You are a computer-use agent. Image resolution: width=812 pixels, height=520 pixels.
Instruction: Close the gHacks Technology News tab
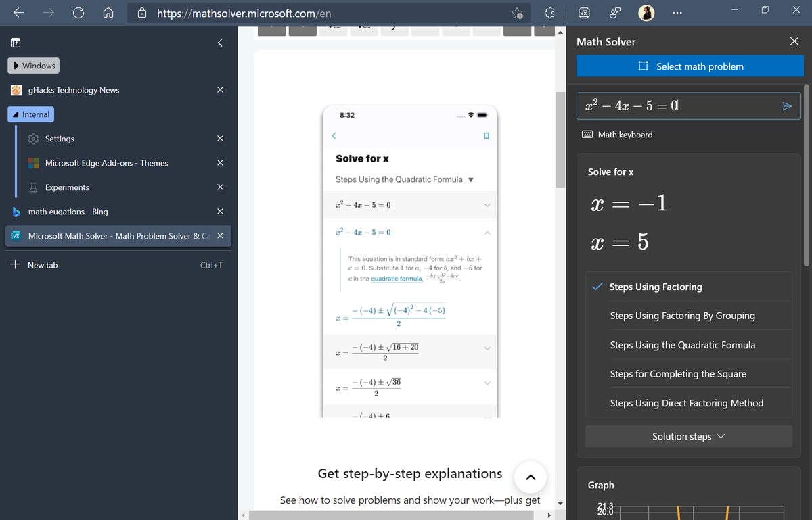click(x=220, y=90)
